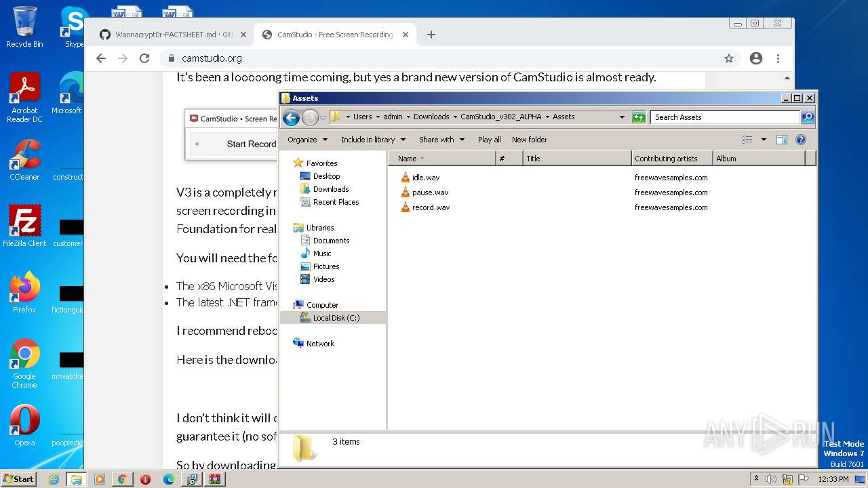Go back in Explorer navigation
Screen dimensions: 868x488
(291, 117)
